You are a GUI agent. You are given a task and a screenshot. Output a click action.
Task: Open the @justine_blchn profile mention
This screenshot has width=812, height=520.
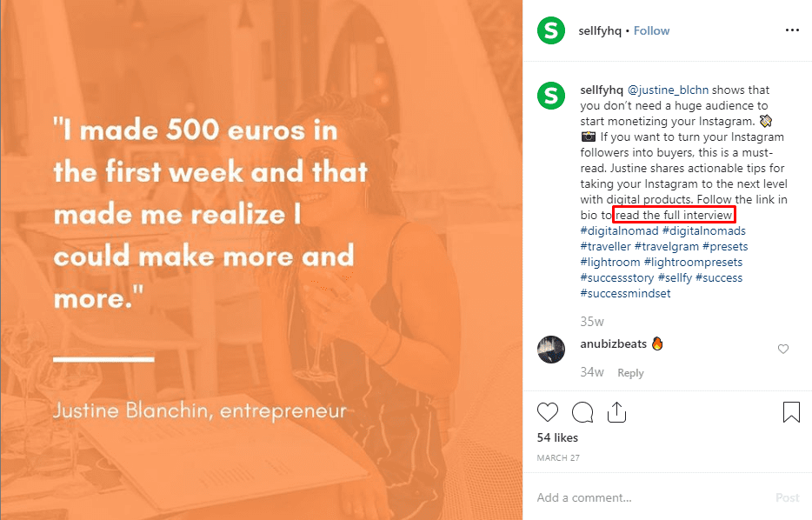(x=666, y=90)
